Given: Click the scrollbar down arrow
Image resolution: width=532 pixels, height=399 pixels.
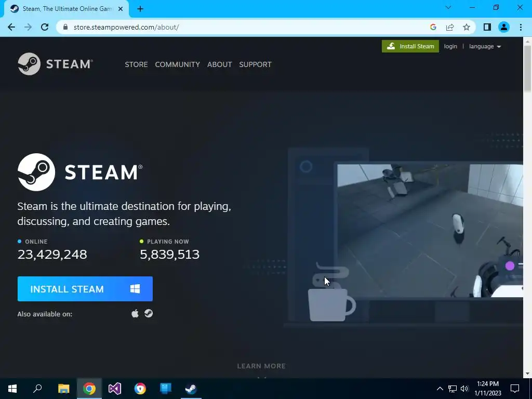Looking at the screenshot, I should pyautogui.click(x=528, y=374).
